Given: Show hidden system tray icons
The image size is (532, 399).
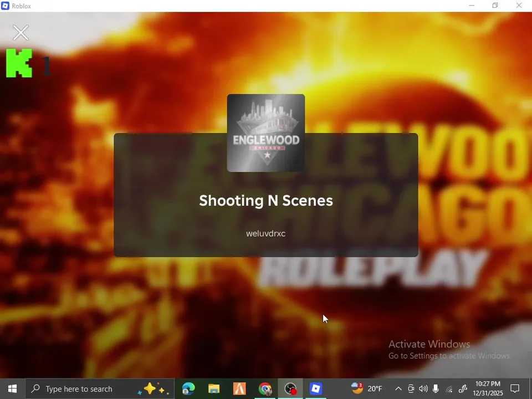Looking at the screenshot, I should [x=398, y=389].
